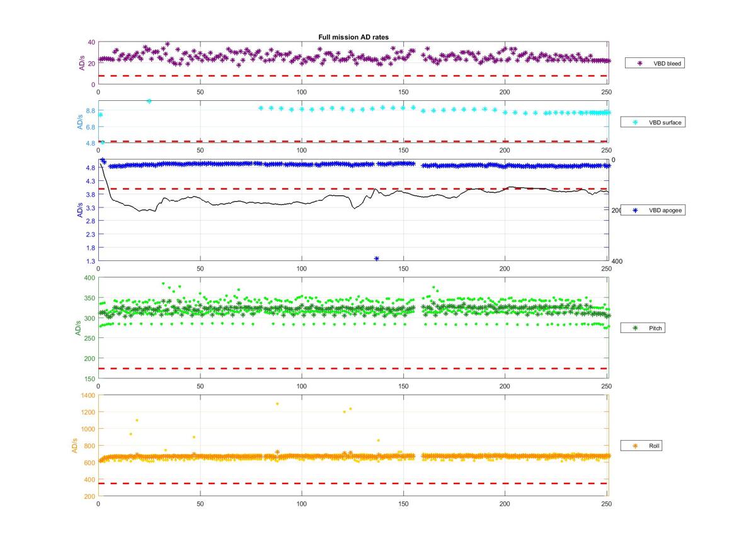Select the low blue VBD apogee outlier point
This screenshot has width=756, height=558.
[x=377, y=259]
